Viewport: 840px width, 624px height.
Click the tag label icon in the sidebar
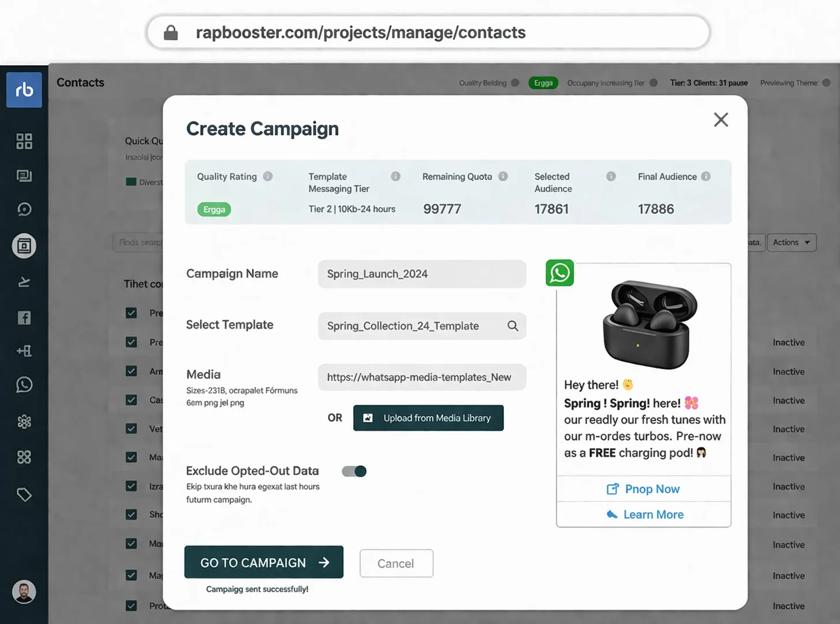point(24,495)
